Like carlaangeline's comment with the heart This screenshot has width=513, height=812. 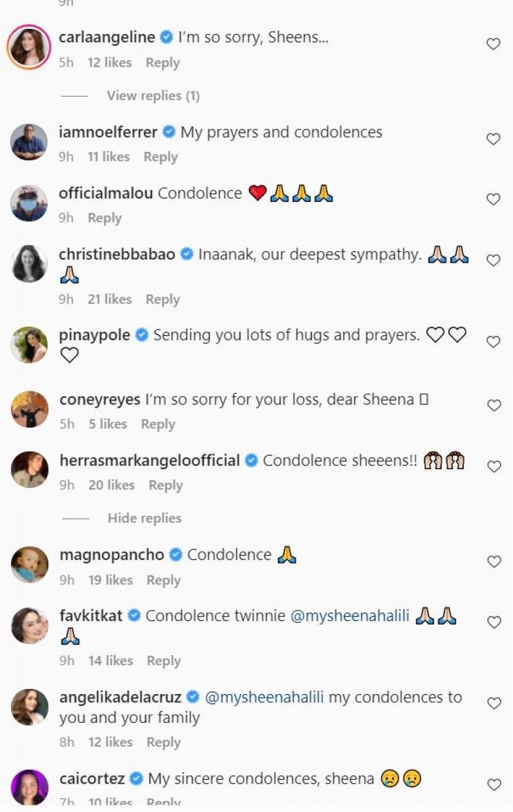point(492,44)
